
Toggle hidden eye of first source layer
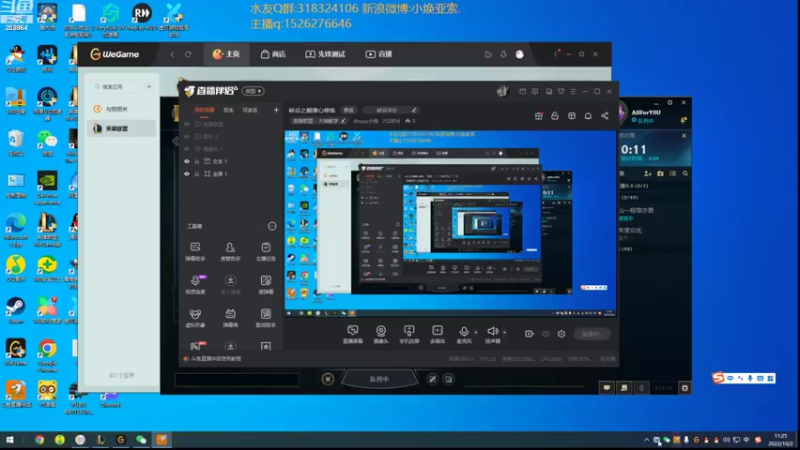coord(187,124)
